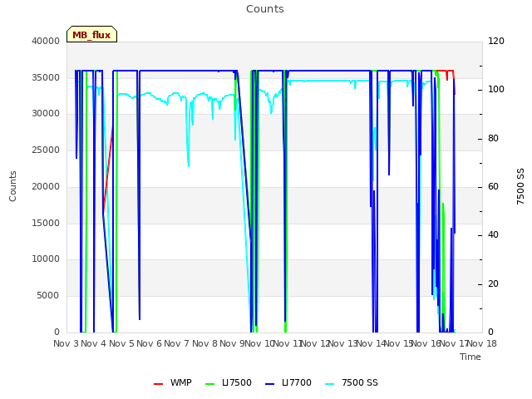Click the MB_flux label box
This screenshot has height=399, width=532.
click(91, 34)
